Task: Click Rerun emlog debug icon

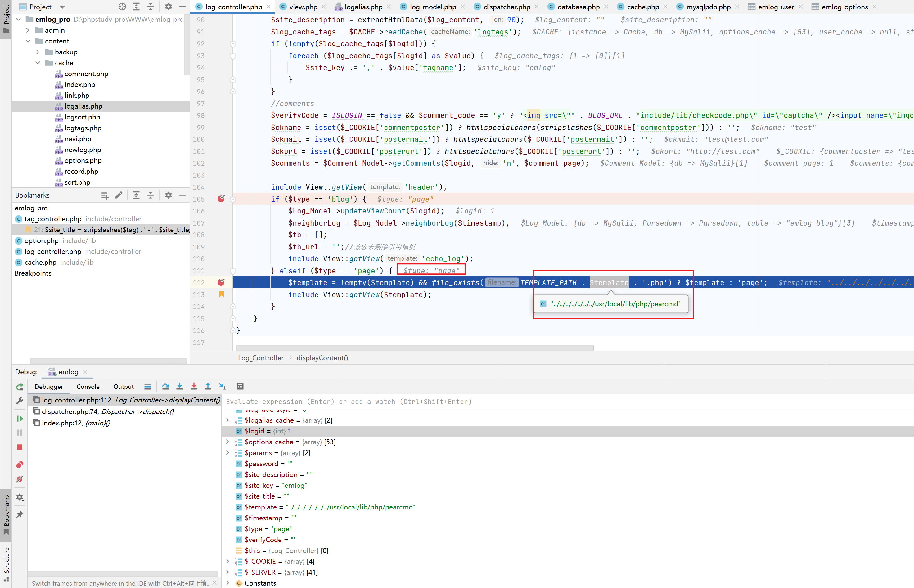Action: coord(20,387)
